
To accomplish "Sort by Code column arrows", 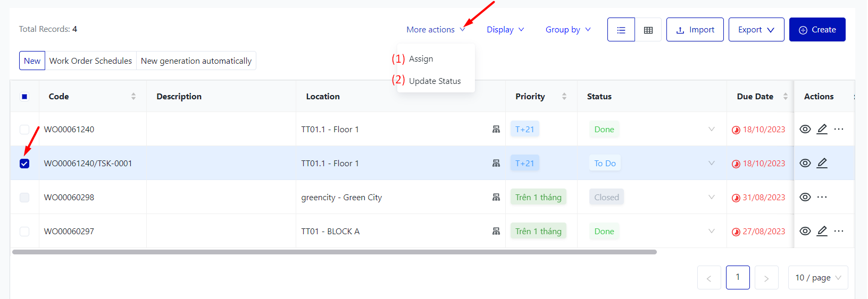I will tap(133, 96).
